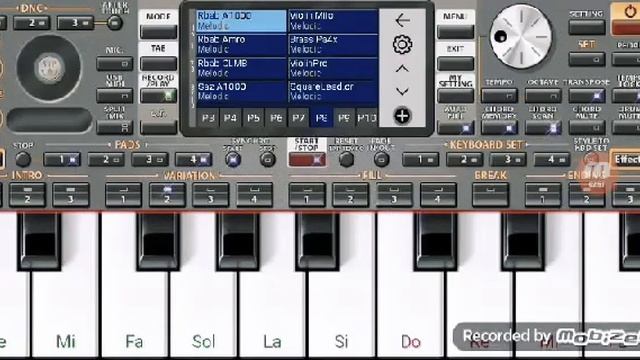Select the Gaz A1000 Melodic sound
The height and width of the screenshot is (360, 640).
coord(241,91)
